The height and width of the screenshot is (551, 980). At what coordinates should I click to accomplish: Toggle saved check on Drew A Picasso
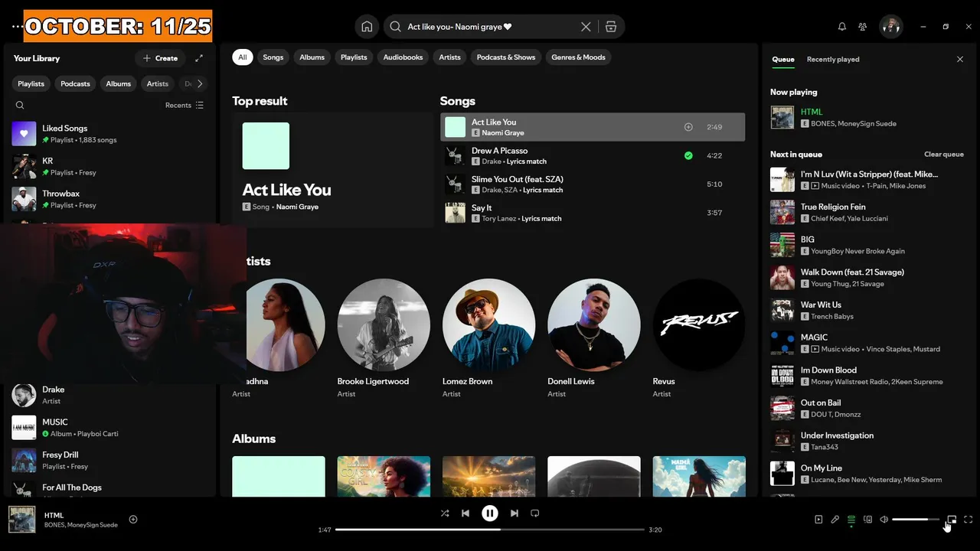(x=688, y=155)
